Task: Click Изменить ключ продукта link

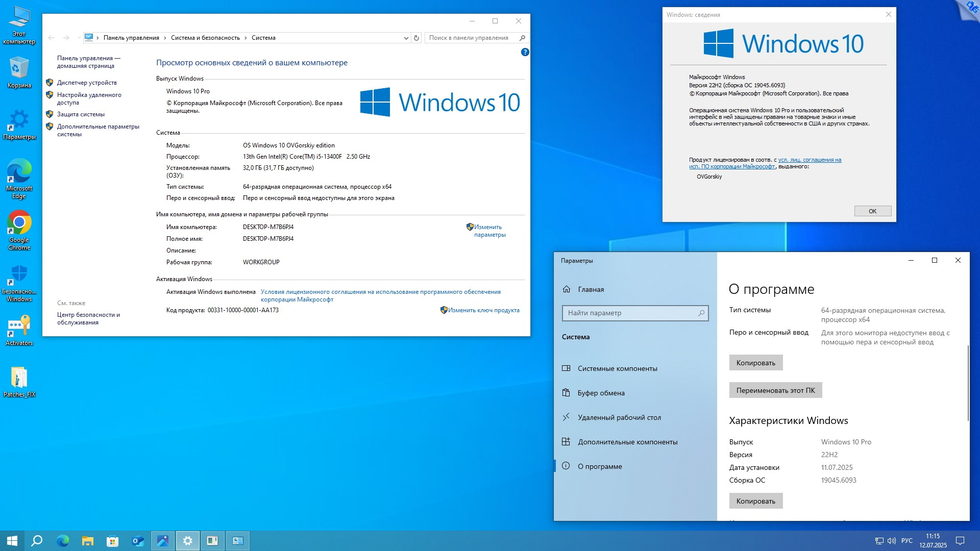Action: [483, 310]
